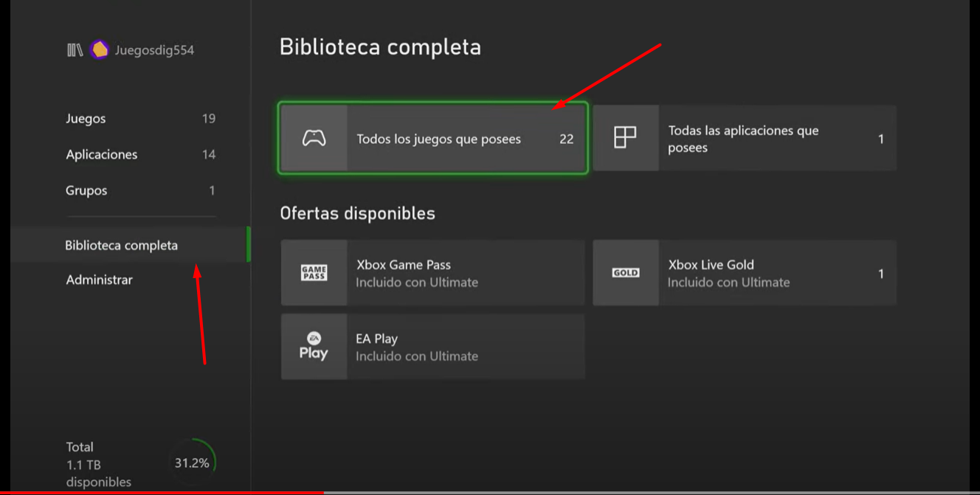
Task: Click the 1 count on the Xbox Live Gold tile
Action: pos(880,274)
